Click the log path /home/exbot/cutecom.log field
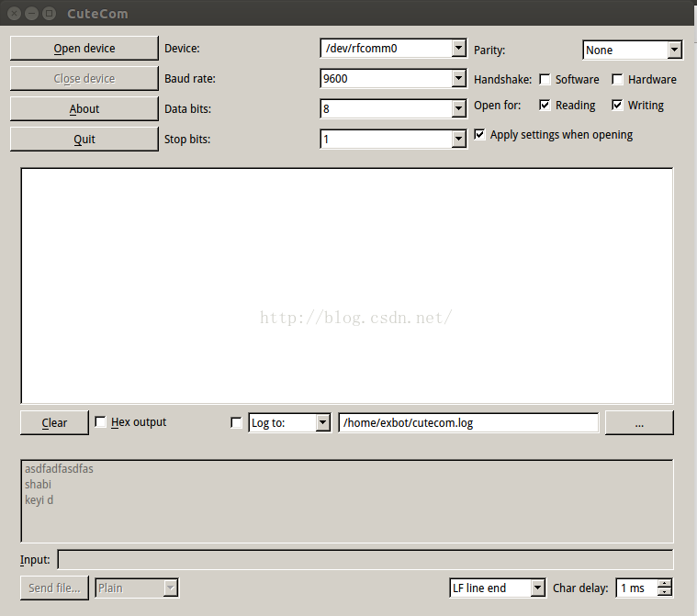 click(468, 422)
